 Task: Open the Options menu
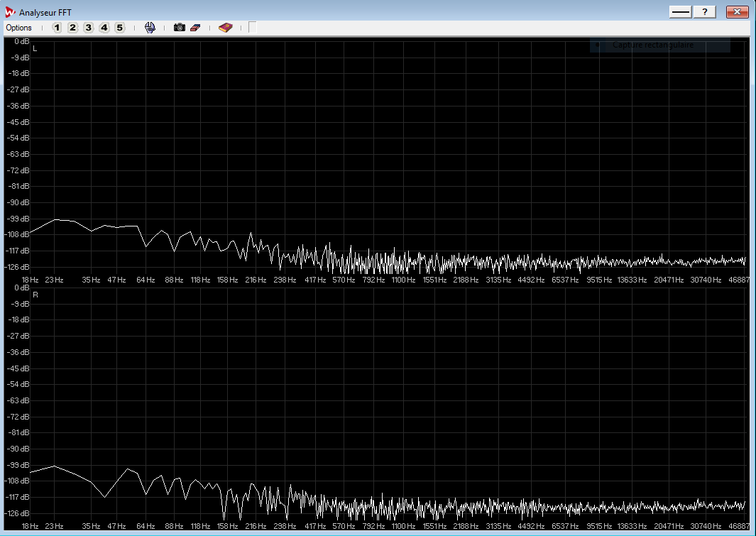pyautogui.click(x=18, y=28)
